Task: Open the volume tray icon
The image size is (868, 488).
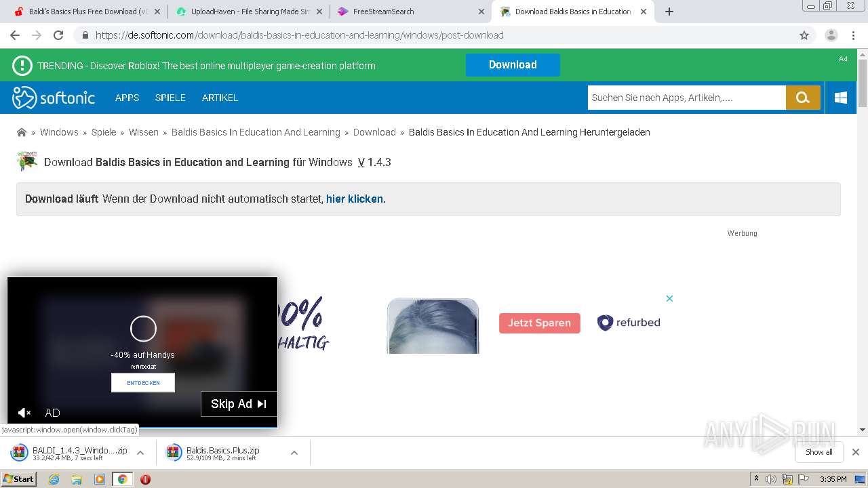Action: tap(771, 479)
